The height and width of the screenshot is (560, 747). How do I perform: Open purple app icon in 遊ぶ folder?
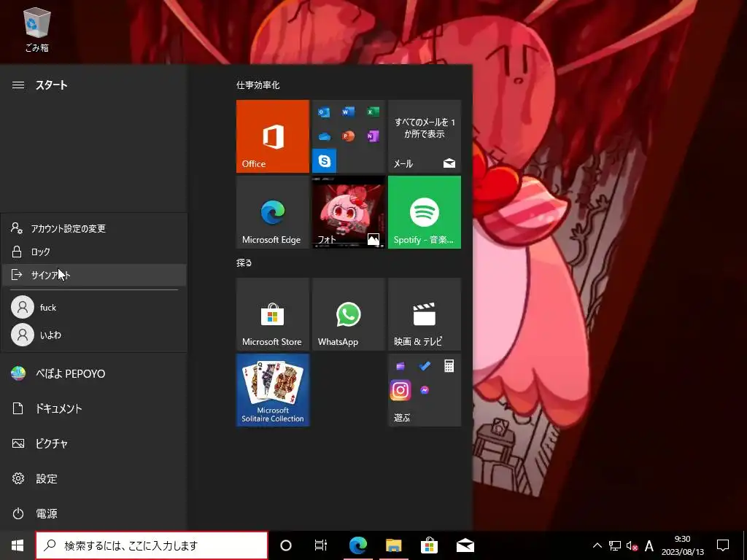400,366
